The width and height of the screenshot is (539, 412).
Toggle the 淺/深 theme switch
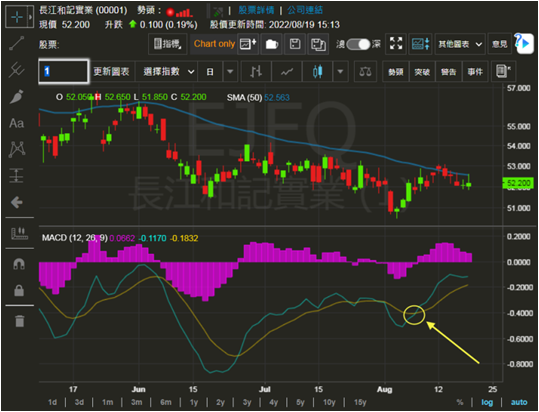point(358,44)
